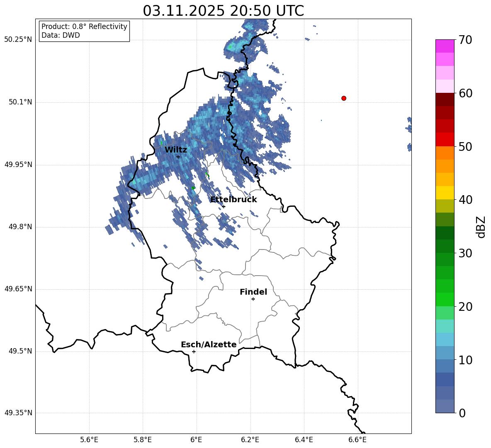This screenshot has height=448, width=491.
Task: Click the 6°E longitude label
Action: click(x=196, y=440)
